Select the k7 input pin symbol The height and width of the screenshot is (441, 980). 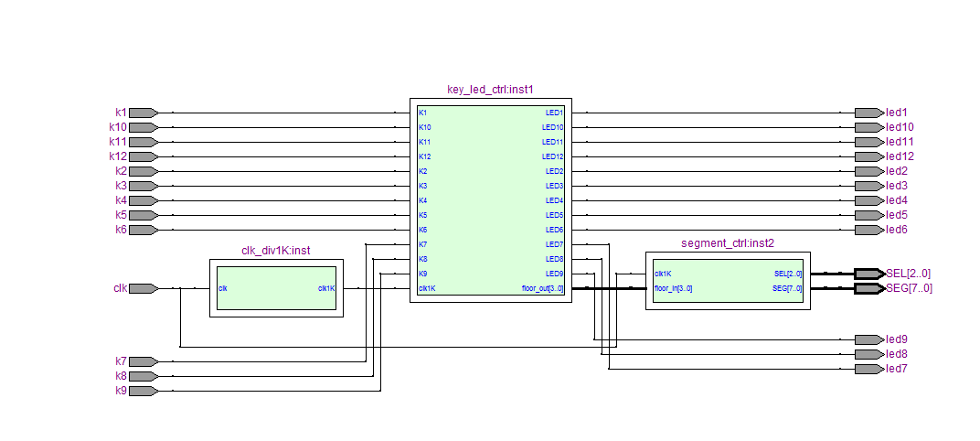click(144, 361)
